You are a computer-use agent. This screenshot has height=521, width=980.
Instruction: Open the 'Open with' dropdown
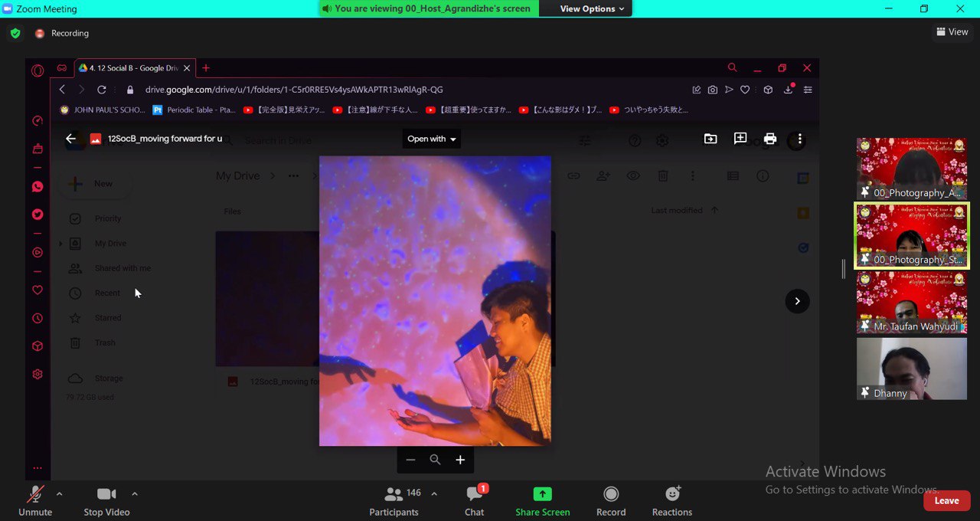pyautogui.click(x=432, y=139)
